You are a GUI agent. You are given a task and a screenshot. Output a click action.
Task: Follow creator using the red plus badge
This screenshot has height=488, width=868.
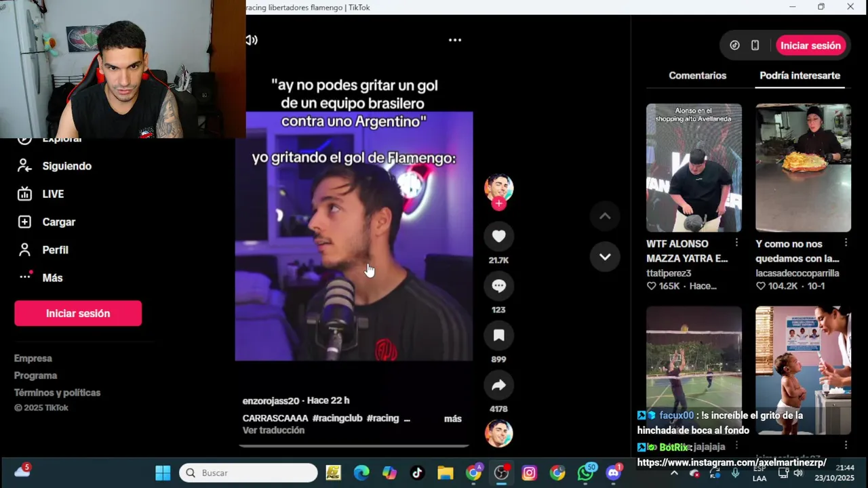coord(498,203)
